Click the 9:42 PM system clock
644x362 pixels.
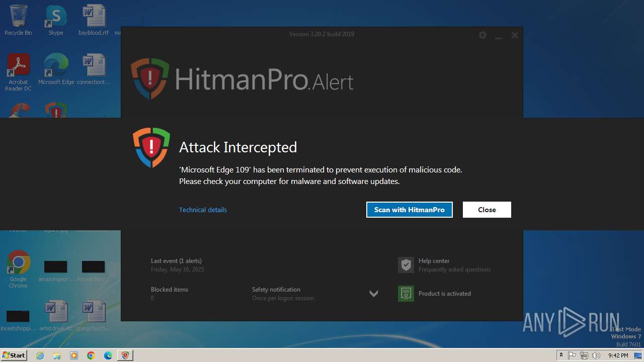click(618, 355)
